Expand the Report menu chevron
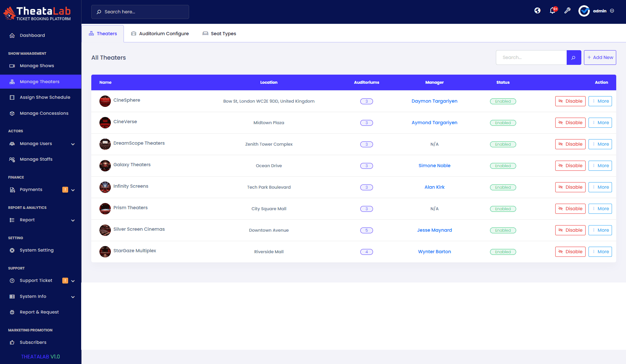Screen dimensions: 626x364 [x=73, y=220]
